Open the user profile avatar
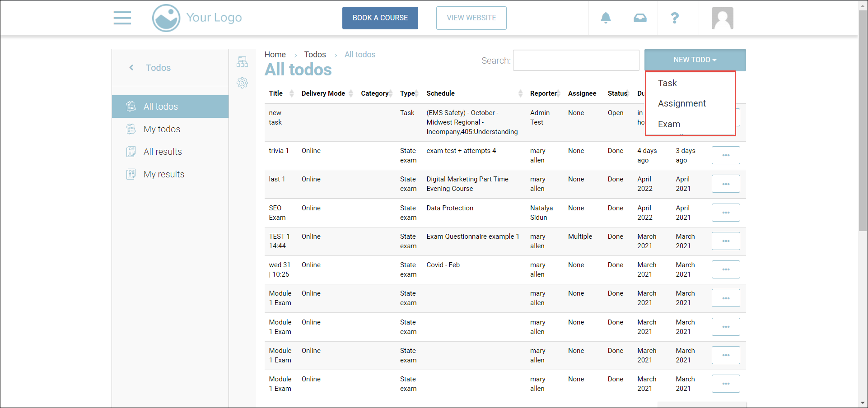The image size is (868, 408). (722, 19)
